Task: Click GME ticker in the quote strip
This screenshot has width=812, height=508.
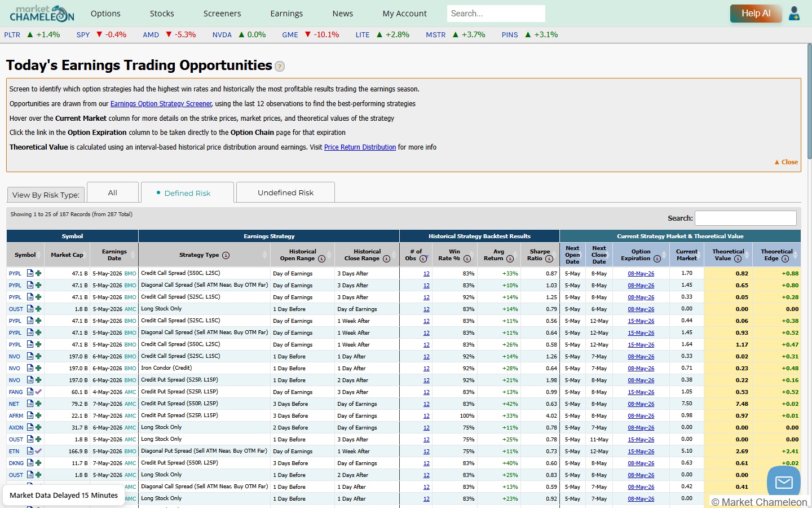Action: (290, 35)
